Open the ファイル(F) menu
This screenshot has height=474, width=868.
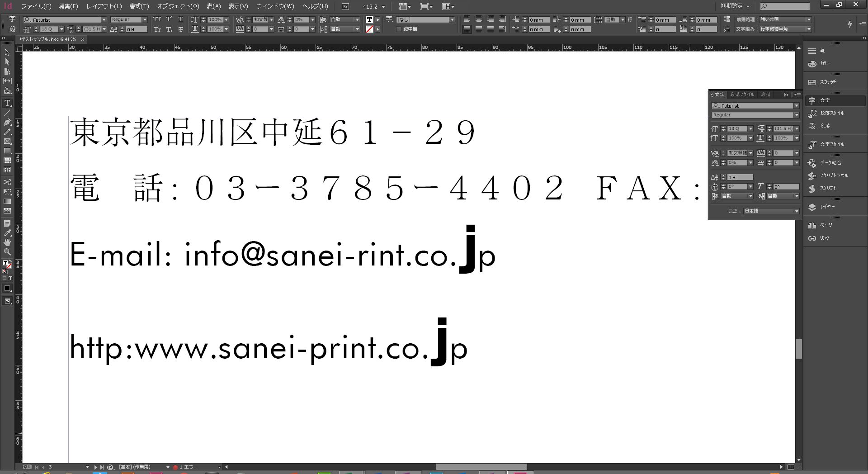coord(36,6)
